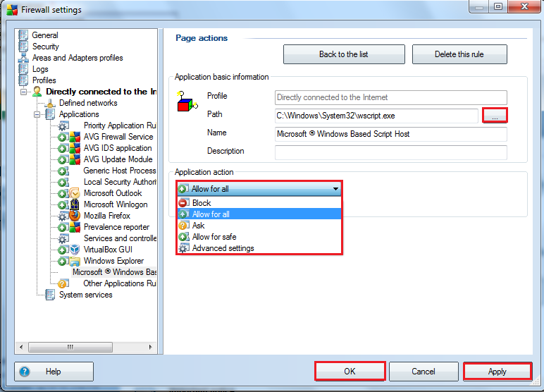Click the Profiles section icon
This screenshot has height=392, width=544.
[x=23, y=80]
